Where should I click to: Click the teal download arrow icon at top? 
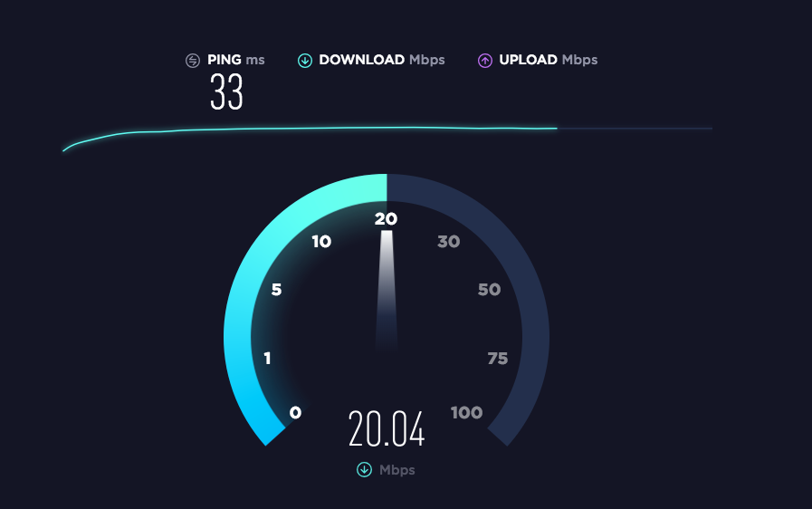tap(305, 61)
